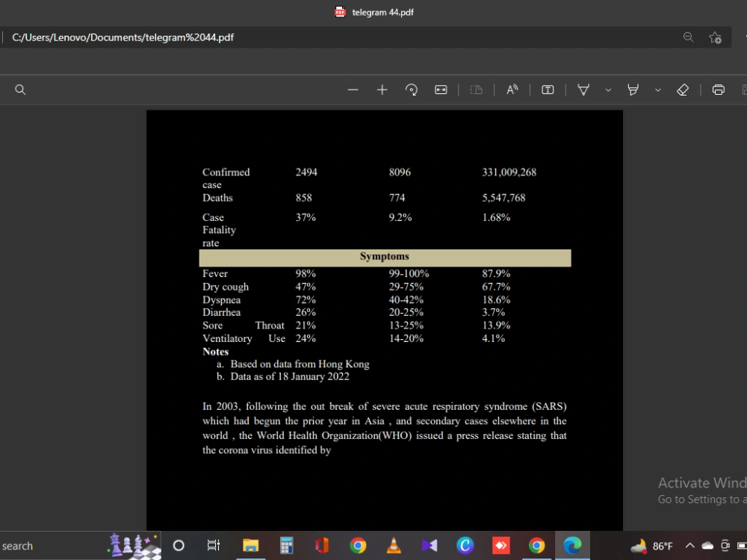Add this page to favorites
This screenshot has height=560, width=747.
(715, 37)
